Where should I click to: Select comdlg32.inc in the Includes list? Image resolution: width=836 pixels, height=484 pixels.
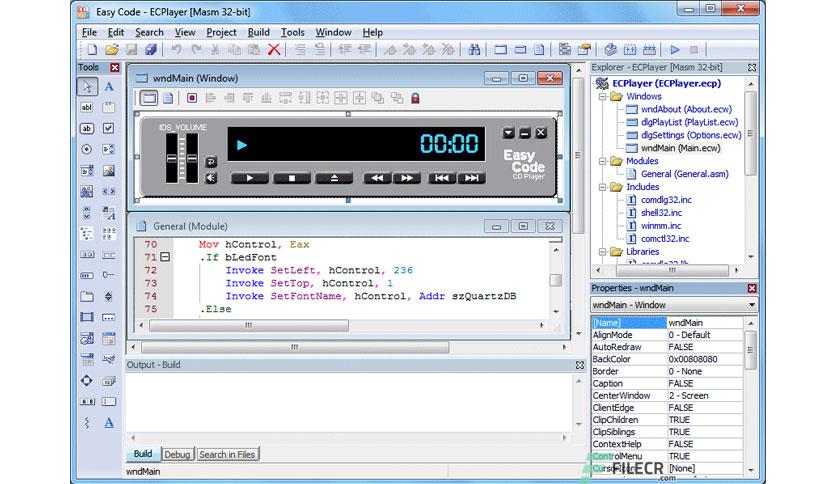(666, 200)
